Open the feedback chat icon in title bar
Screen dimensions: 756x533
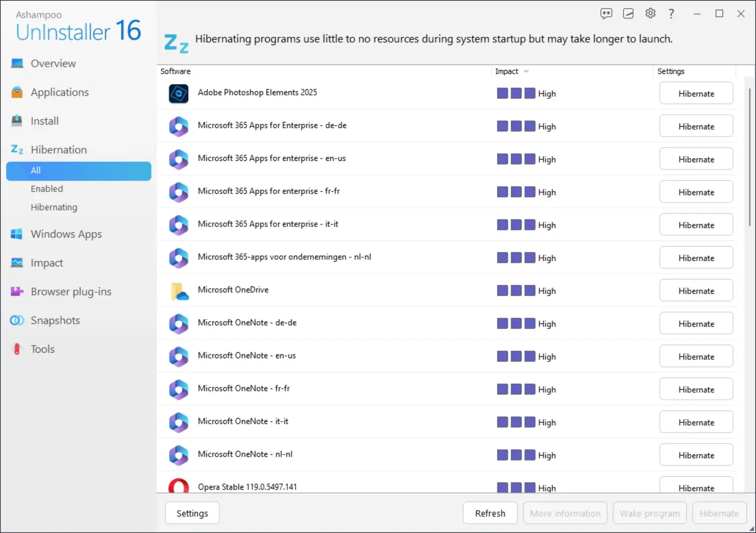point(606,14)
